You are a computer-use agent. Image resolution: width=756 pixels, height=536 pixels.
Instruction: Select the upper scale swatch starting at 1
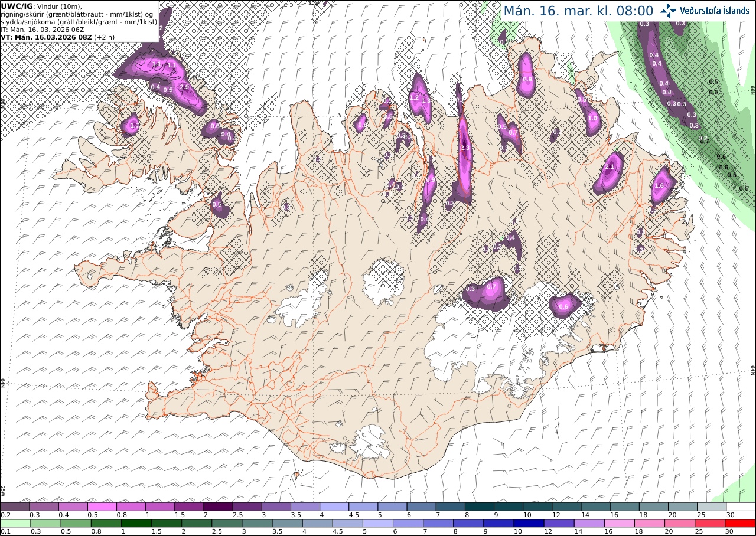[160, 506]
